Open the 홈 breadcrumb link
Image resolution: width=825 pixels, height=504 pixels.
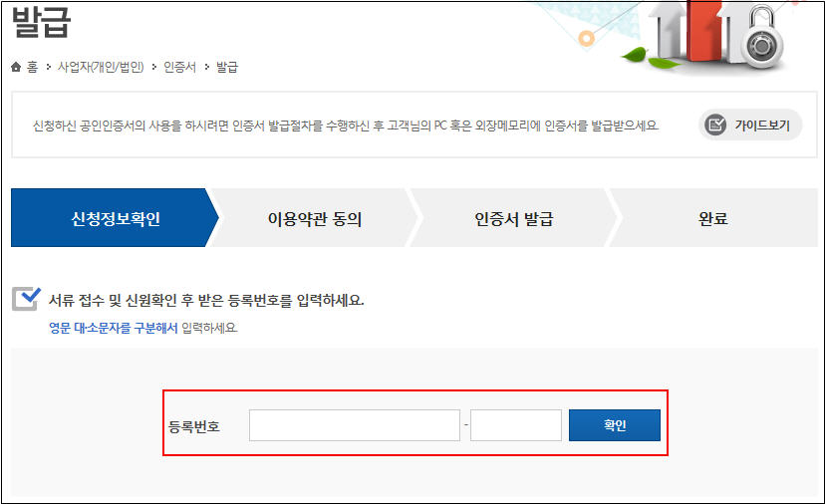[x=33, y=67]
